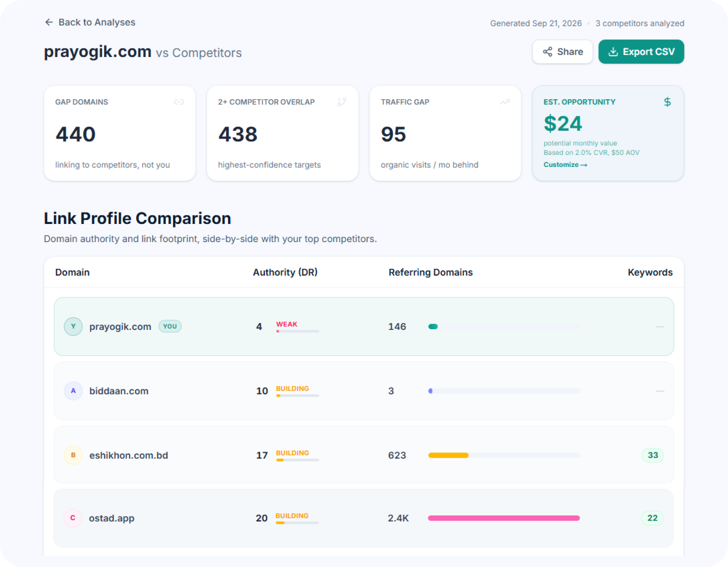Click 'linking to competitors, not you' caption
The image size is (728, 567).
coord(113,165)
